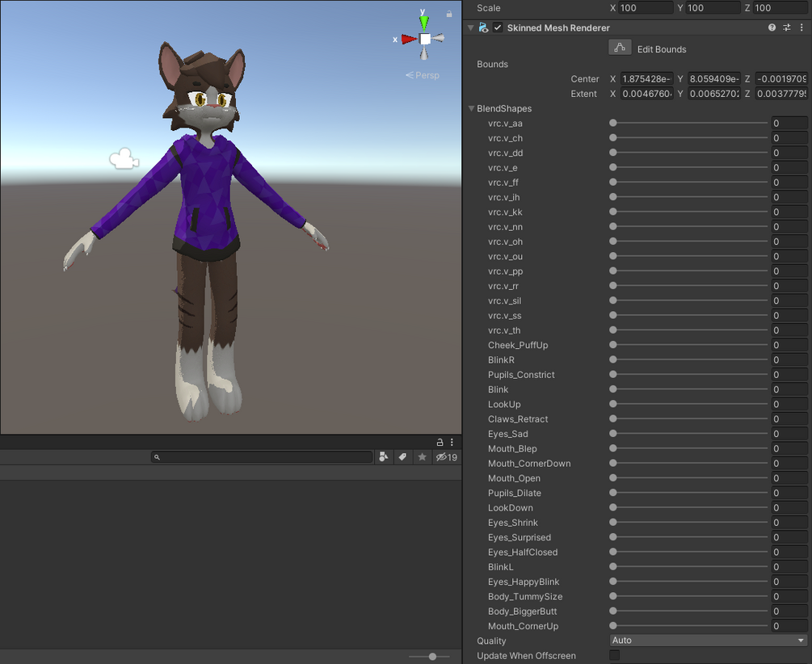Screen dimensions: 812x664
Task: Click the green Y axis of scene gizmo
Action: [424, 23]
